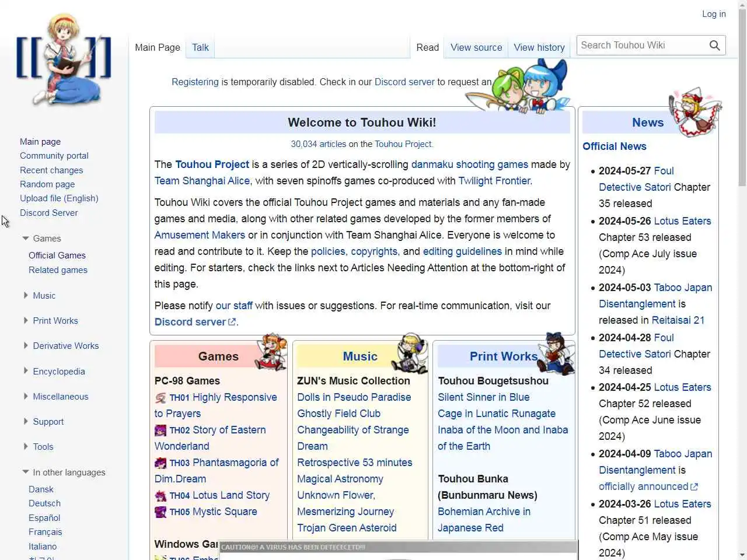
Task: Click the character image in the Games header
Action: pyautogui.click(x=271, y=352)
